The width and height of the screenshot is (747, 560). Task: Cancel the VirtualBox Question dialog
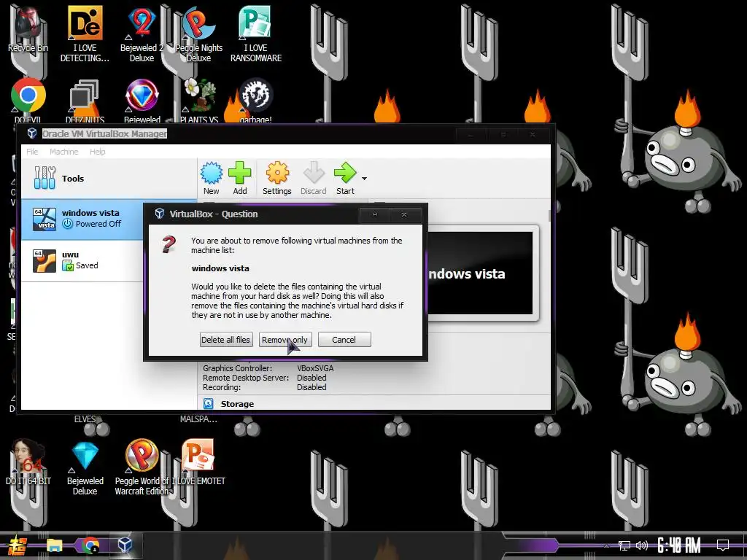click(x=344, y=340)
